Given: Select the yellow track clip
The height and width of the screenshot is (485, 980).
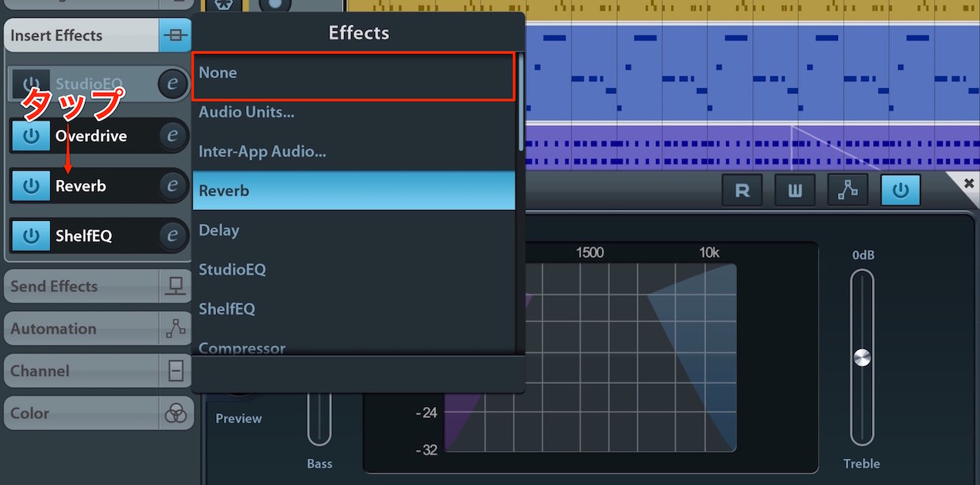Looking at the screenshot, I should 664,9.
